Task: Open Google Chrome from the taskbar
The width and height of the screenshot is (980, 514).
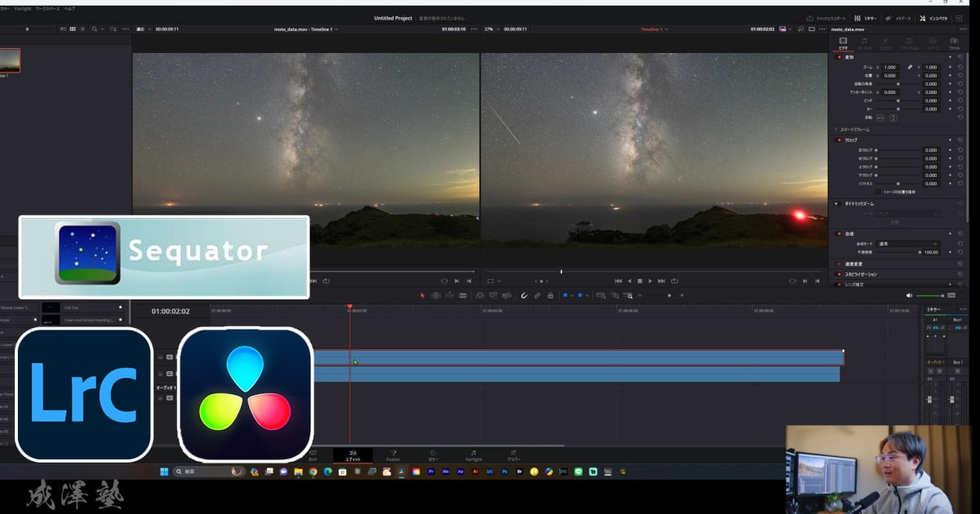Action: click(313, 472)
